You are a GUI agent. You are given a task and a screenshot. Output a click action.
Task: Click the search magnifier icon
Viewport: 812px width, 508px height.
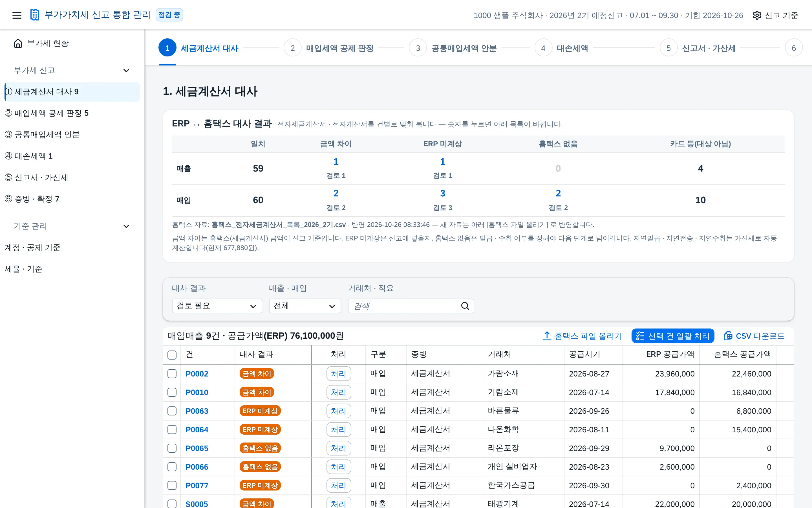pyautogui.click(x=465, y=306)
